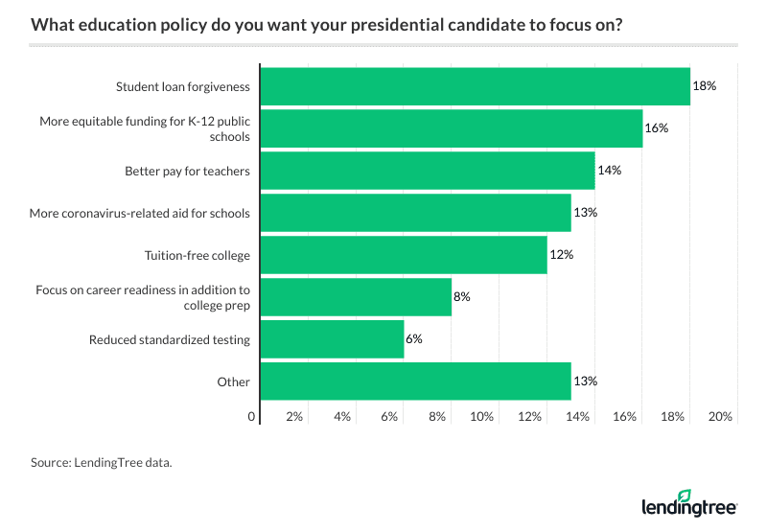Click the Reduced standardized testing bar
The width and height of the screenshot is (767, 532).
pos(332,339)
